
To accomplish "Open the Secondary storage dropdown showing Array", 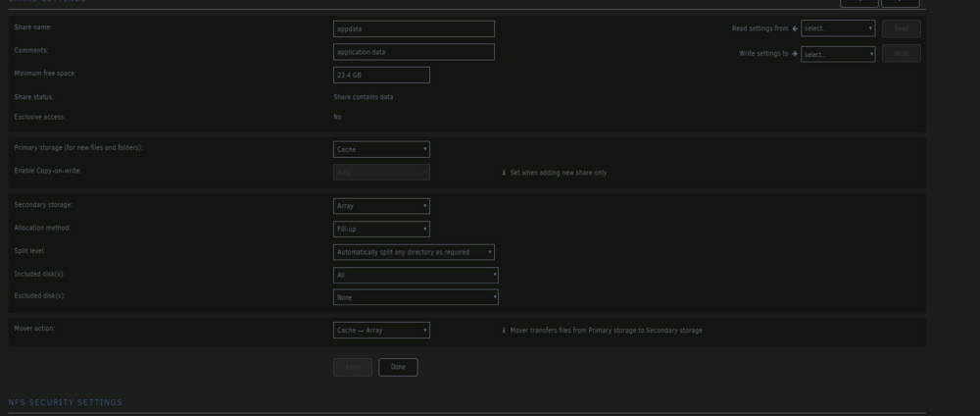I will click(381, 206).
